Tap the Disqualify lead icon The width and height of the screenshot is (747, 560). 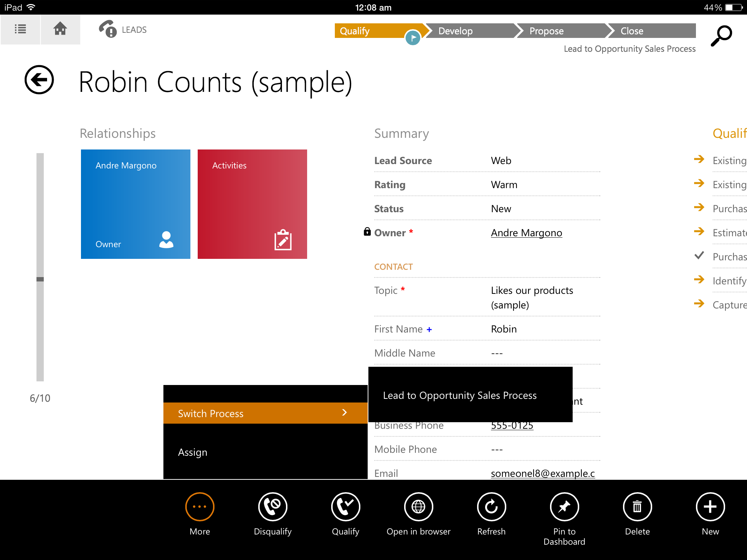click(x=272, y=506)
